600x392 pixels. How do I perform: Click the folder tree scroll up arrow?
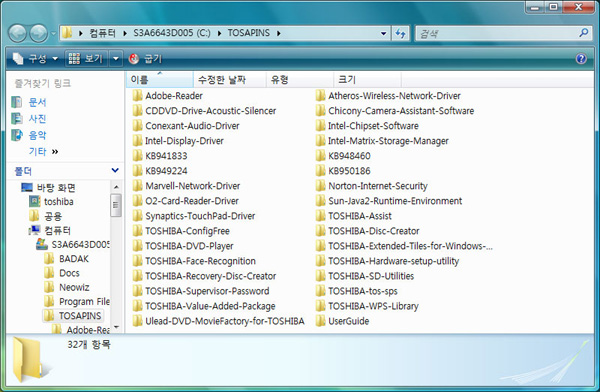coord(116,187)
